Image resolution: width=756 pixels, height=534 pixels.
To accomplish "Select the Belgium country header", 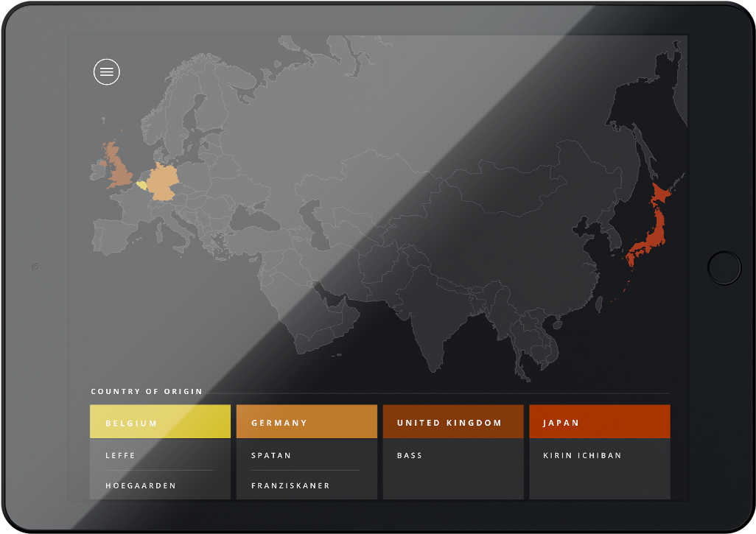I will [160, 422].
